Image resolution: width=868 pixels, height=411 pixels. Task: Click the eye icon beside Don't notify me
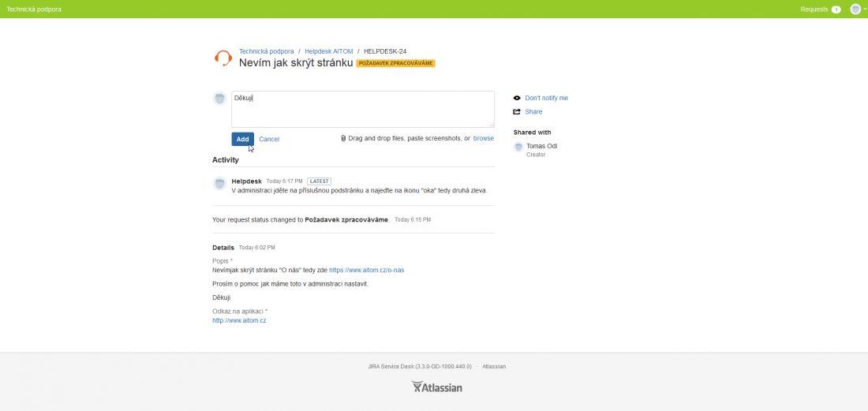517,98
